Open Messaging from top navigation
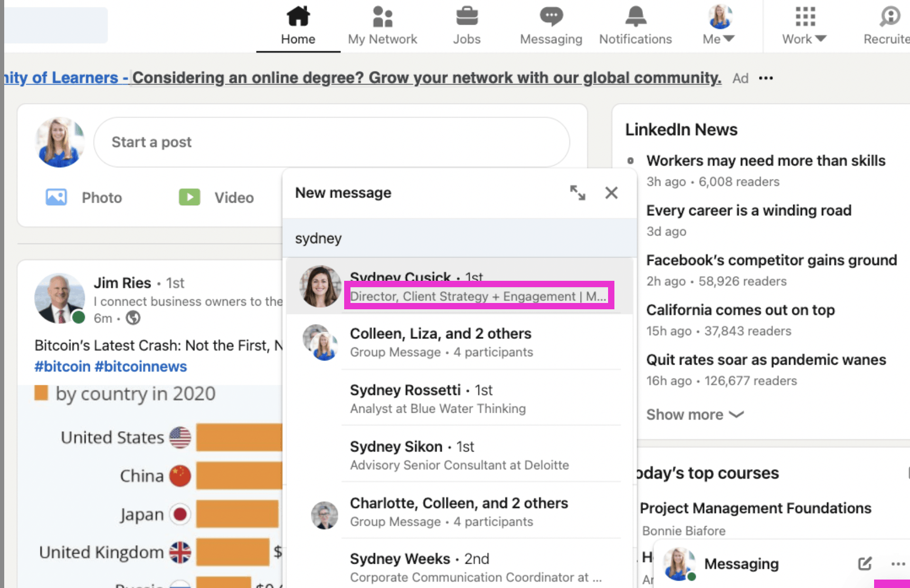 tap(551, 25)
